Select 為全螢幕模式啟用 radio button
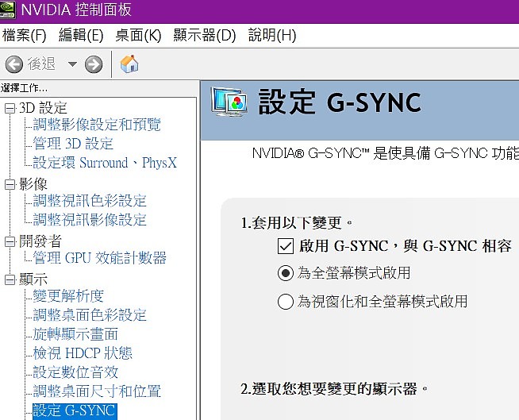This screenshot has height=420, width=519. tap(286, 273)
